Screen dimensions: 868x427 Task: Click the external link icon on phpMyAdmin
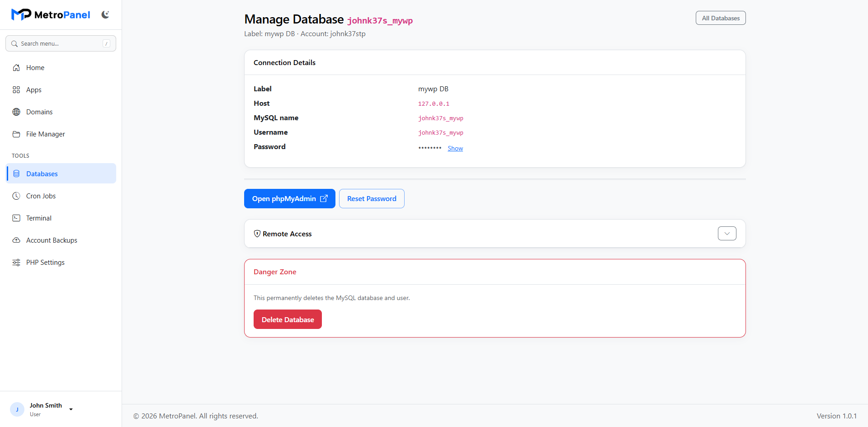[x=324, y=199]
